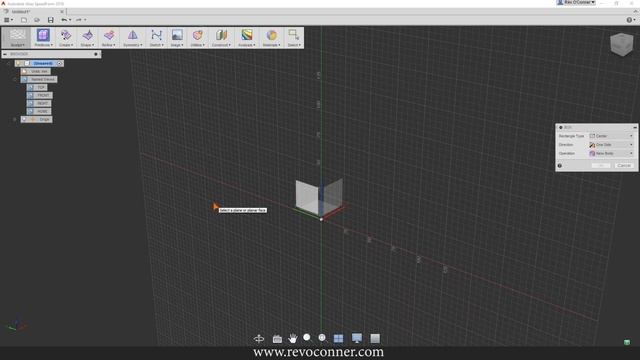This screenshot has height=360, width=640.
Task: Click the Select tool icon
Action: pos(293,35)
